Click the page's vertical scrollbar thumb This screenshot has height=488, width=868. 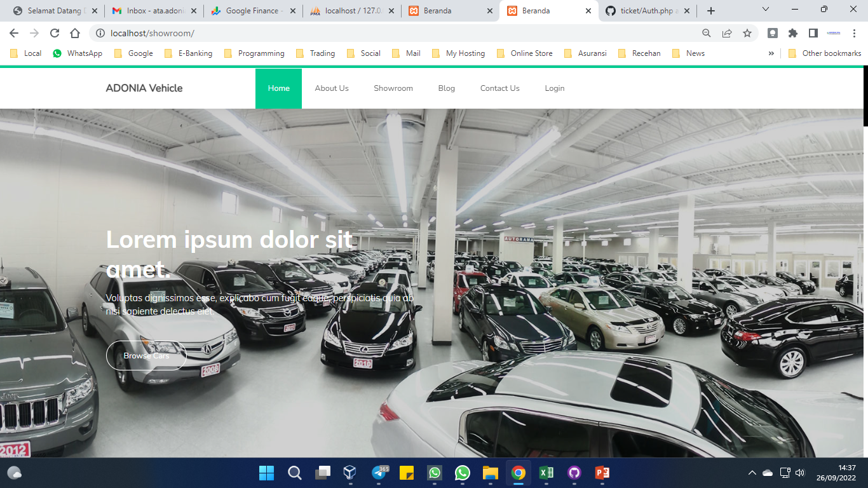click(x=865, y=95)
